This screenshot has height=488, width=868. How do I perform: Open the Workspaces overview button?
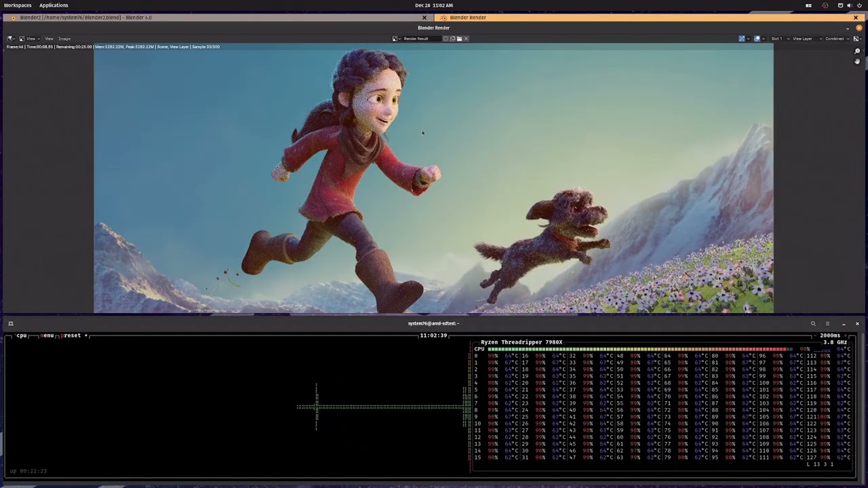click(18, 5)
